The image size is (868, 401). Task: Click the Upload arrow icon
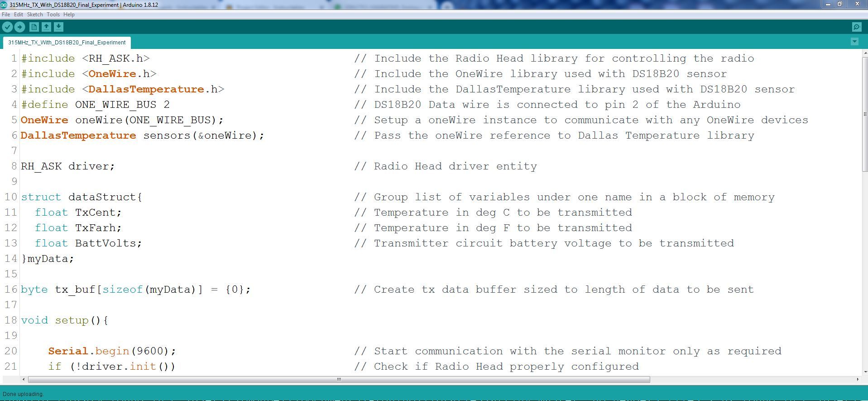[x=19, y=27]
